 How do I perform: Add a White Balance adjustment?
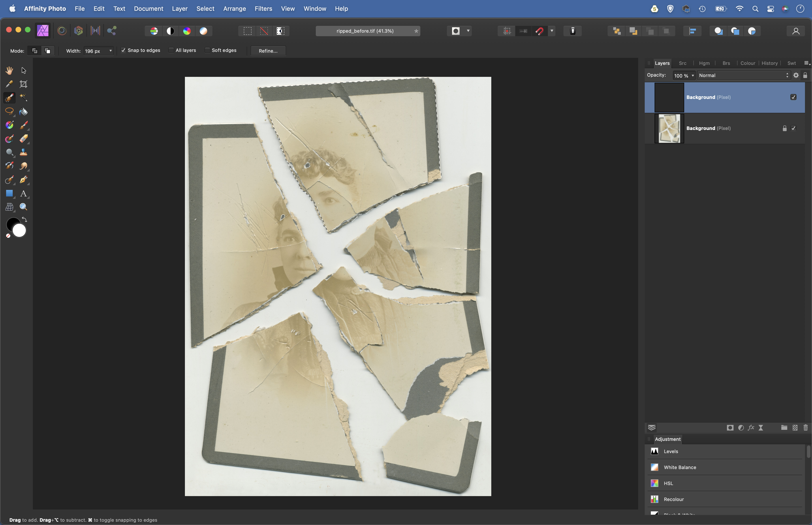[724, 467]
